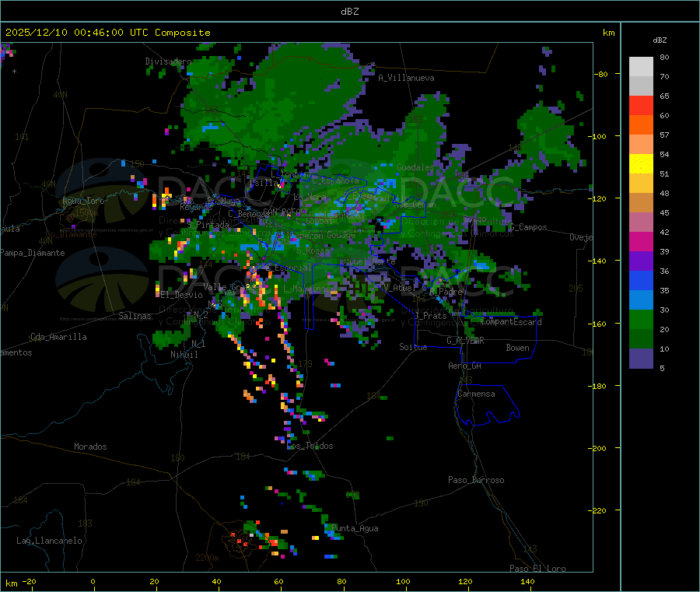The height and width of the screenshot is (592, 700).
Task: Click the 'Cda_Amarilla' place label
Action: 58,337
